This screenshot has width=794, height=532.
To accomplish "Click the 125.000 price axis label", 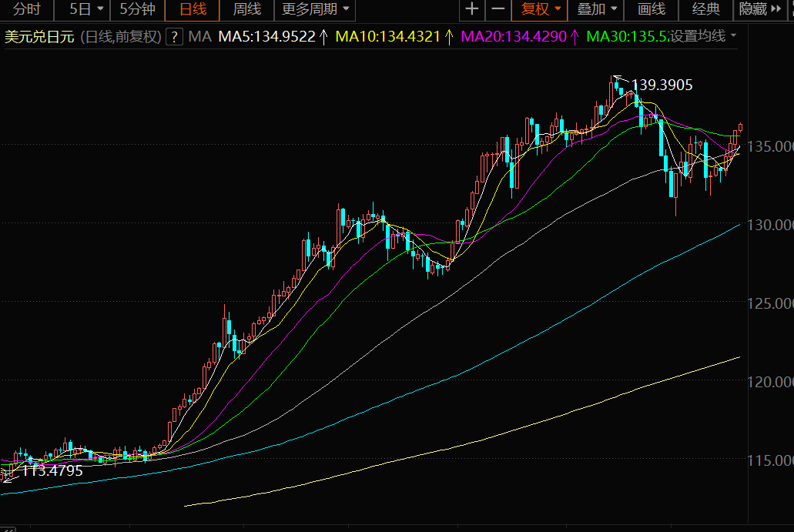I will click(x=771, y=303).
